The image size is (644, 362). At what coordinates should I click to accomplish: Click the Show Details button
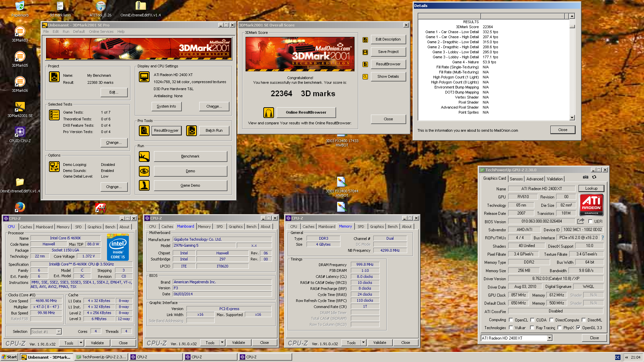tap(388, 77)
